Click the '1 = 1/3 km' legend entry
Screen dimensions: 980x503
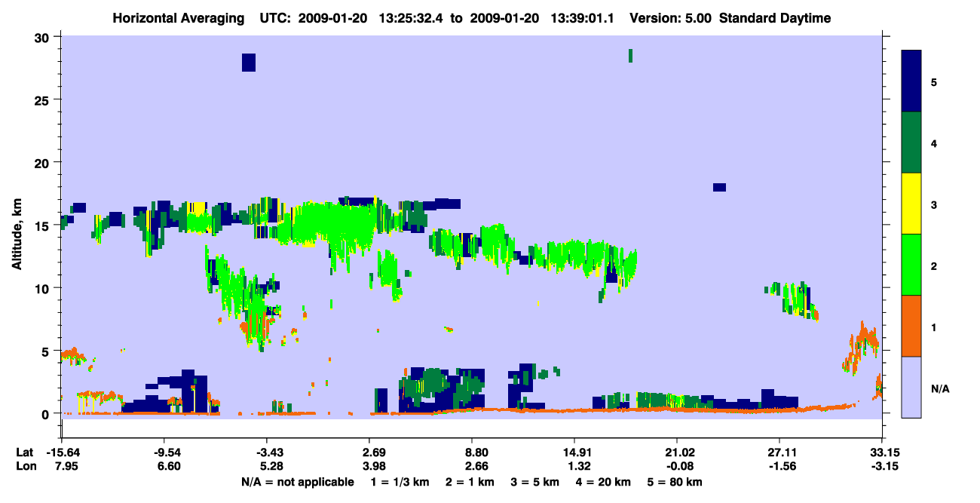(400, 482)
